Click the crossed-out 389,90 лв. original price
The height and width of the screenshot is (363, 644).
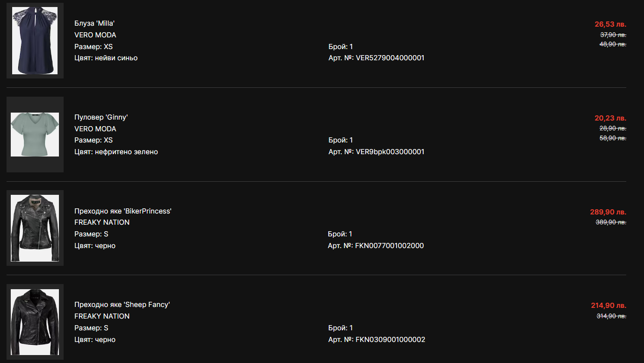point(611,222)
